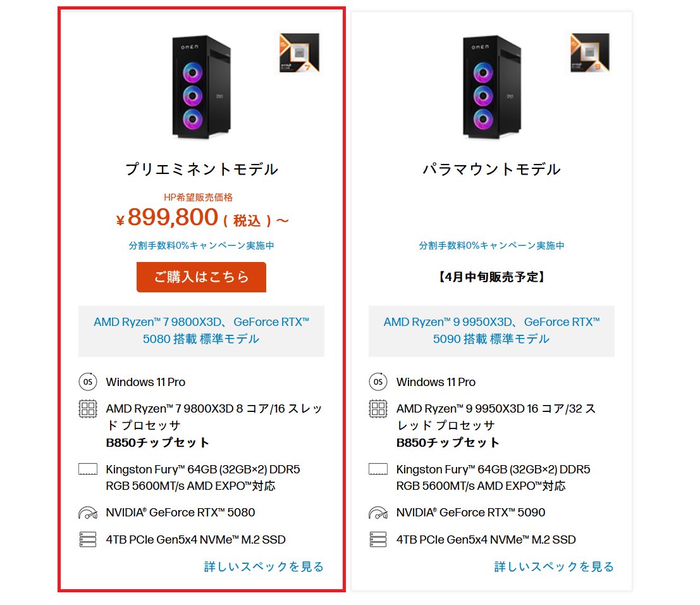The height and width of the screenshot is (605, 700).
Task: Click the OS icon in Paramount model specs
Action: click(378, 382)
